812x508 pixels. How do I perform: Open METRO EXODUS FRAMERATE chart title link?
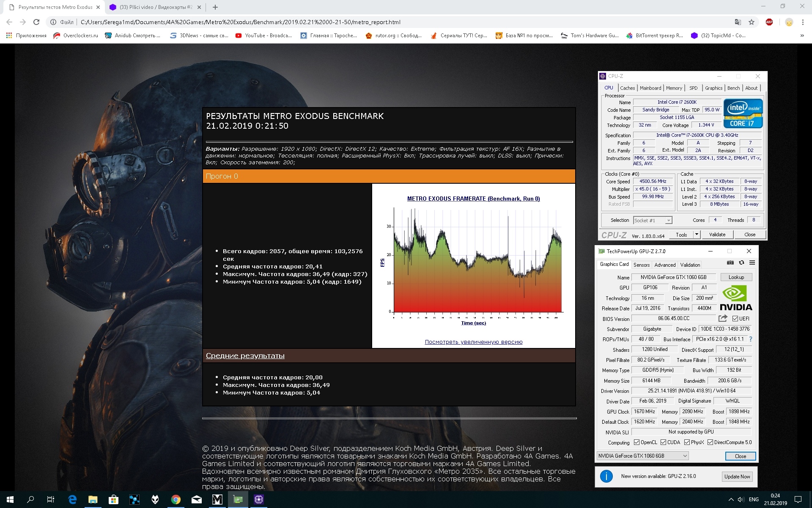point(473,199)
